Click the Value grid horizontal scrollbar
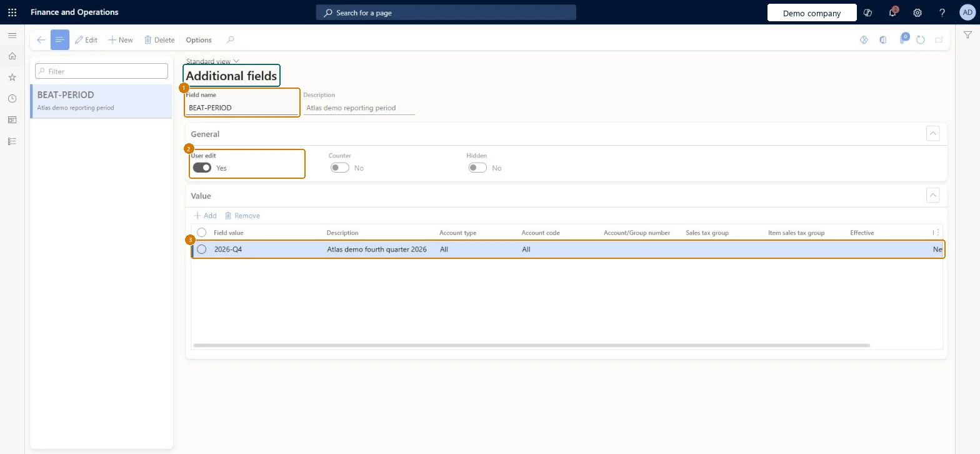980x454 pixels. (531, 345)
